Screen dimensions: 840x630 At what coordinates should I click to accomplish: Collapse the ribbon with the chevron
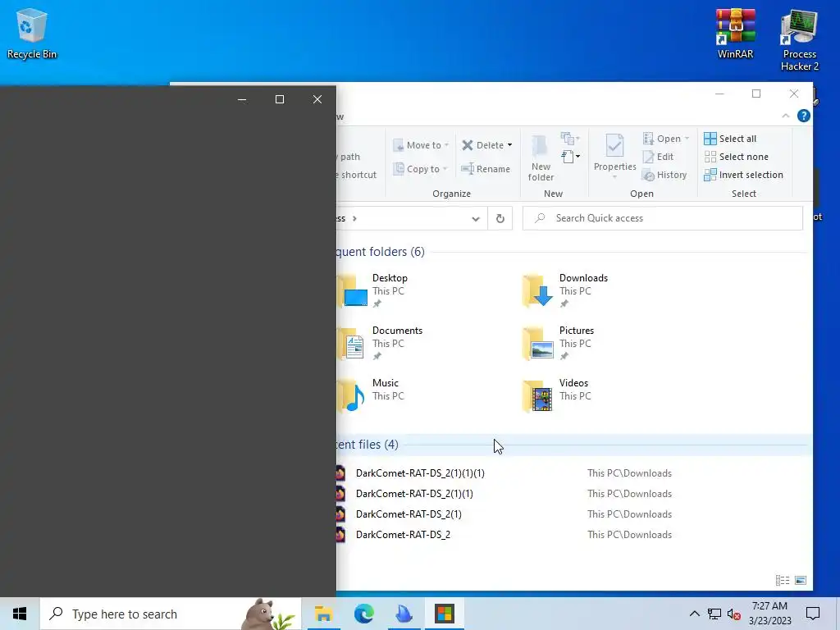[x=785, y=116]
